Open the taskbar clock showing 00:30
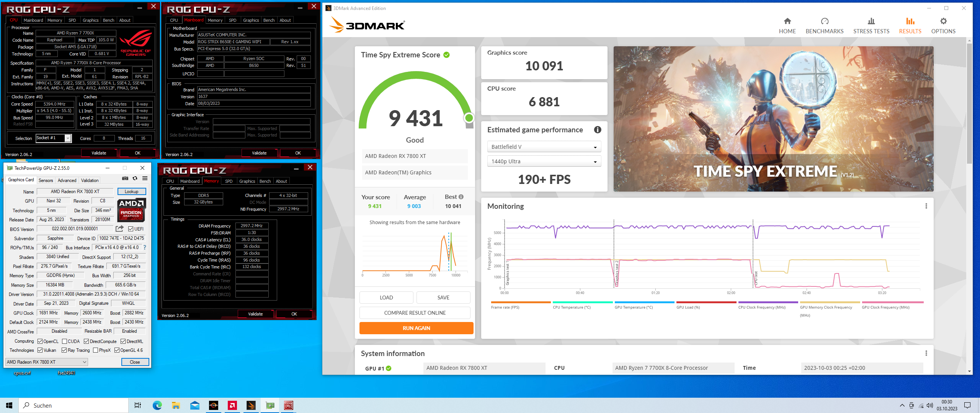This screenshot has height=413, width=980. (947, 405)
